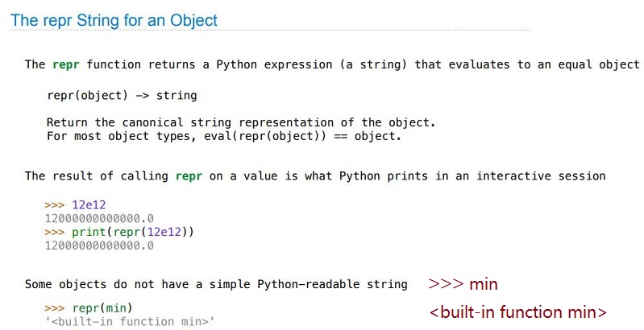Select the 'repr(object) -> string' signature line
644x330 pixels.
[122, 96]
